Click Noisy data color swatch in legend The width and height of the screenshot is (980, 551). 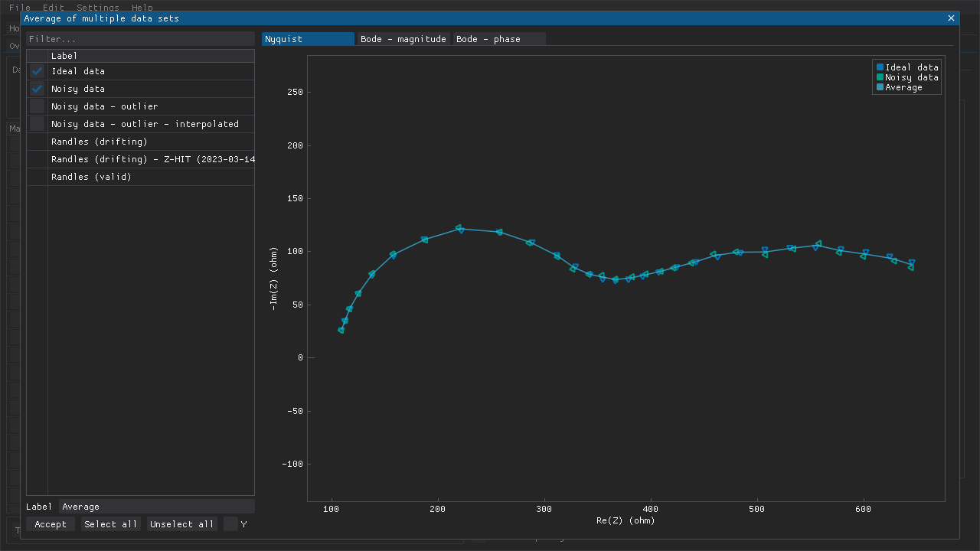(x=880, y=77)
